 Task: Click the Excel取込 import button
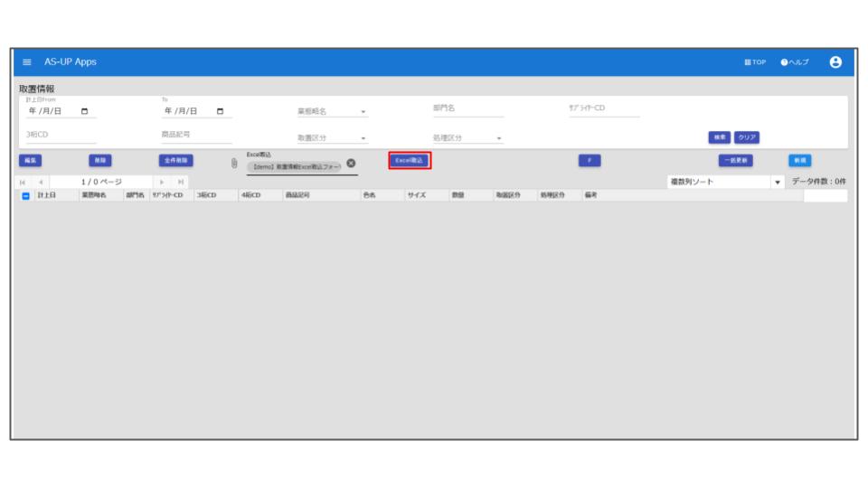pyautogui.click(x=410, y=161)
